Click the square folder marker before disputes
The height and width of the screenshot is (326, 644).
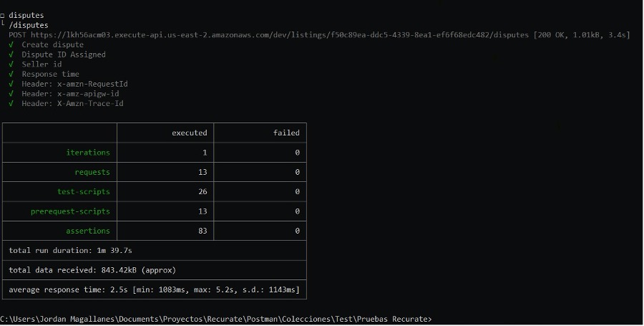[x=2, y=16]
